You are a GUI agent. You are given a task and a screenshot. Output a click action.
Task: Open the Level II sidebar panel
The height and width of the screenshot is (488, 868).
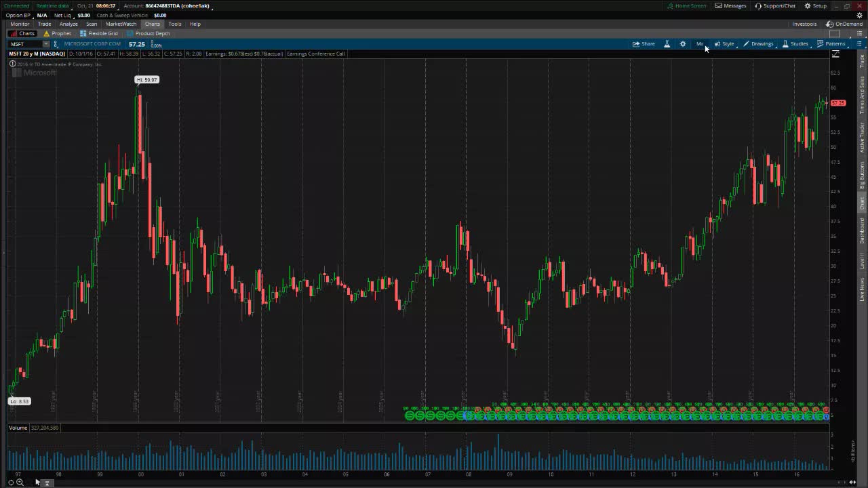tap(862, 260)
